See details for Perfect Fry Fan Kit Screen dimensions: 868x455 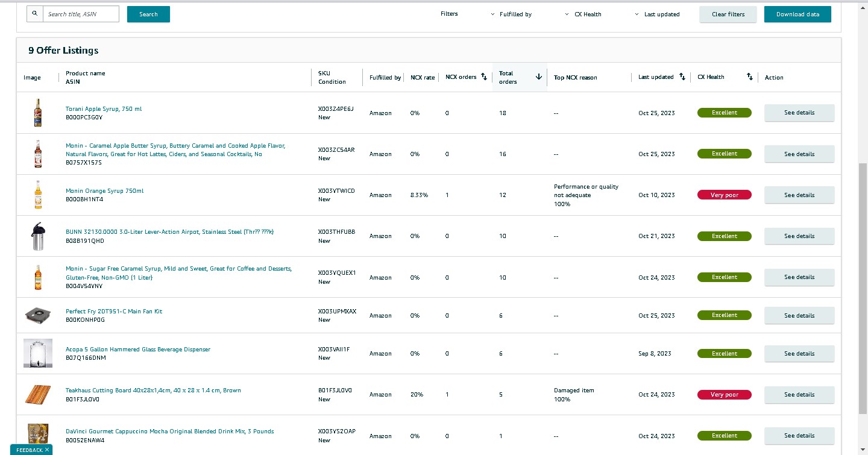point(799,315)
